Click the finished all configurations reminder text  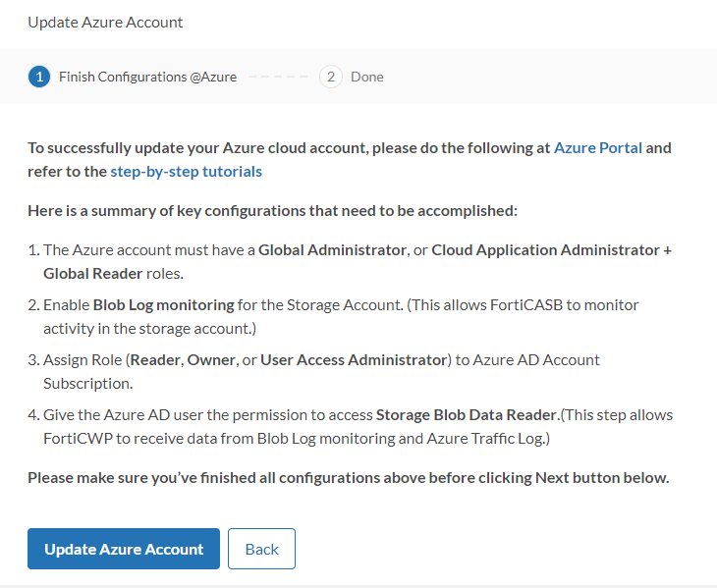tap(348, 478)
